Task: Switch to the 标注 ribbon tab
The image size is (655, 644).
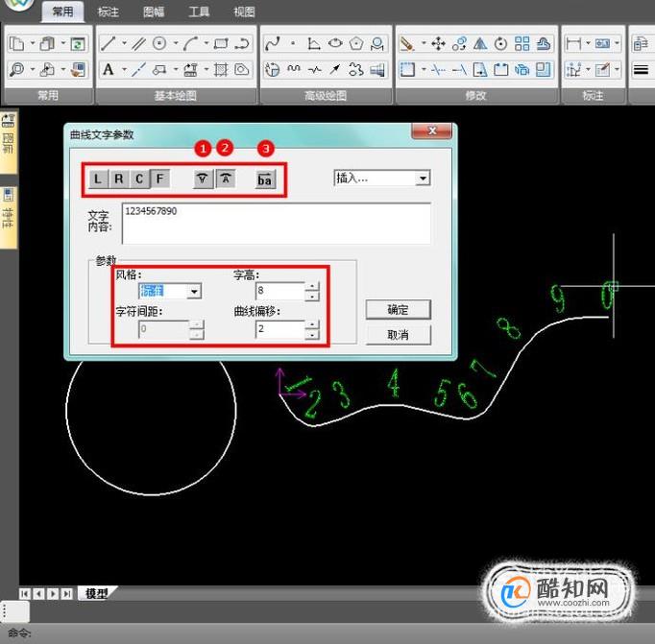Action: pos(109,12)
